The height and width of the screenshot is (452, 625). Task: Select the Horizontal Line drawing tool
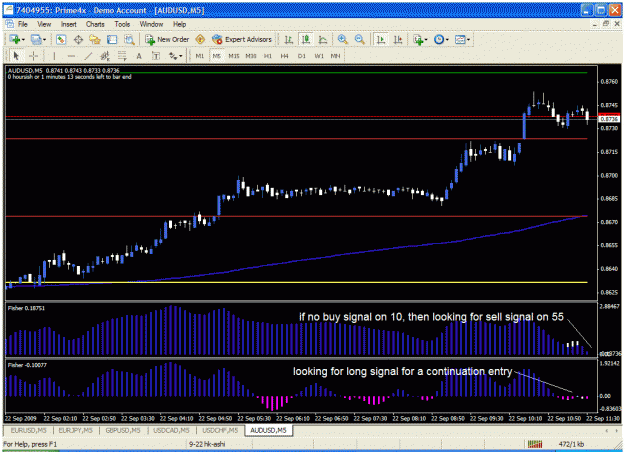(x=71, y=56)
